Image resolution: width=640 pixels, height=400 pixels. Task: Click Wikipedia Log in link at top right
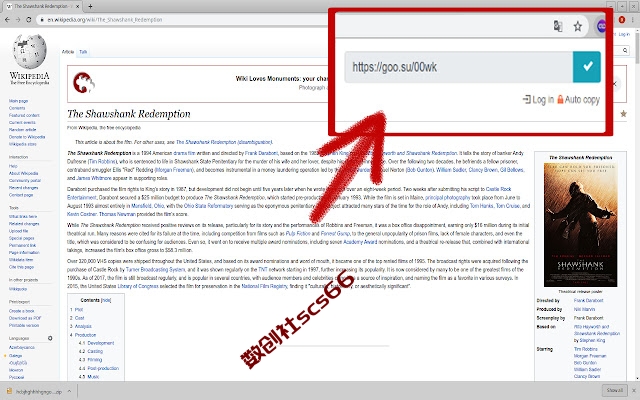(624, 34)
